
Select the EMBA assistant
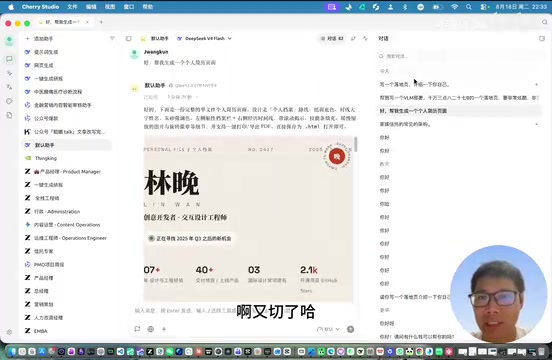pos(67,331)
